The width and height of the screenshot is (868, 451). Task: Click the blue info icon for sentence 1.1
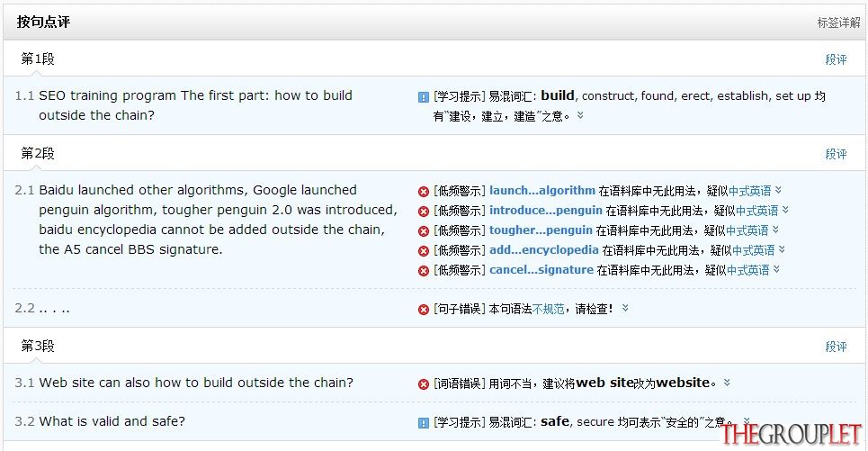(424, 97)
